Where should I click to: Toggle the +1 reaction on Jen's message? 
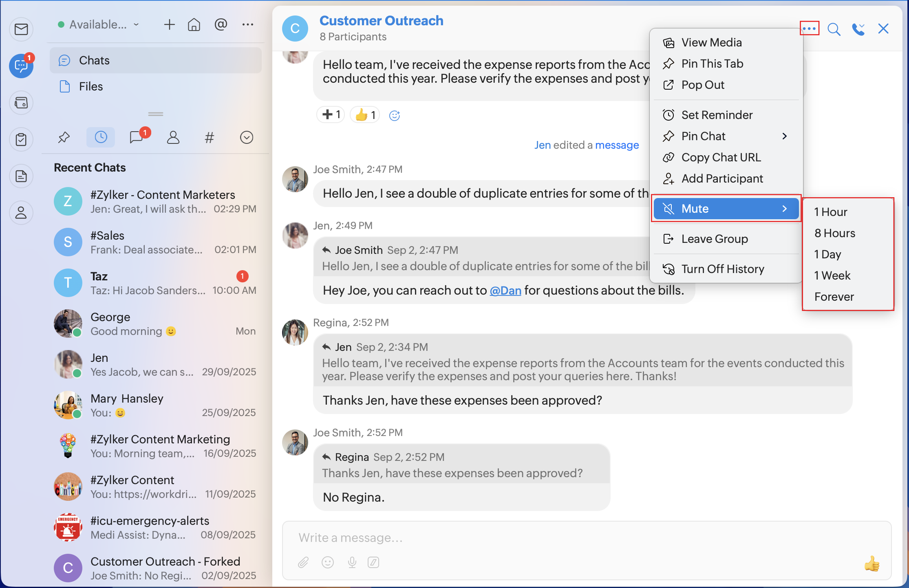coord(331,115)
